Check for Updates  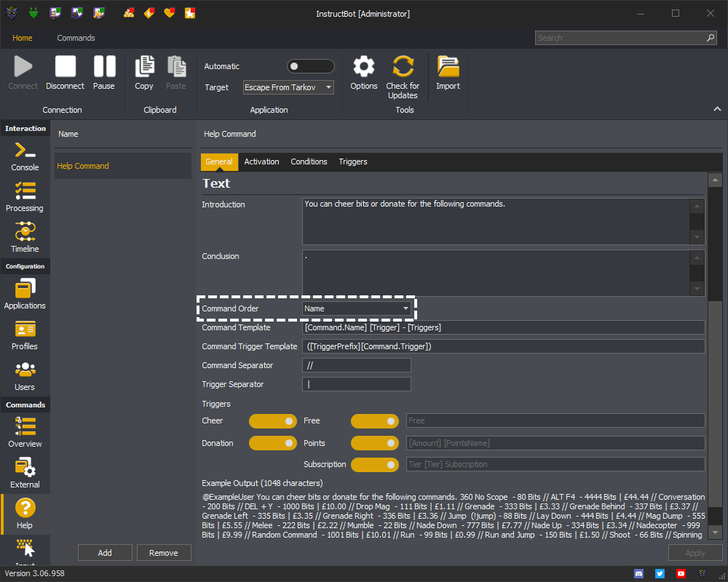[403, 77]
